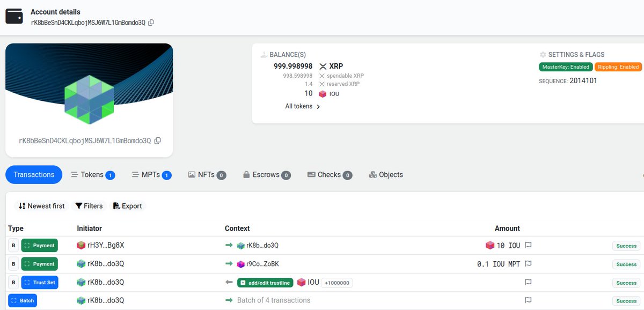Click the red IOU token icon in balances
The height and width of the screenshot is (310, 644).
pos(323,94)
